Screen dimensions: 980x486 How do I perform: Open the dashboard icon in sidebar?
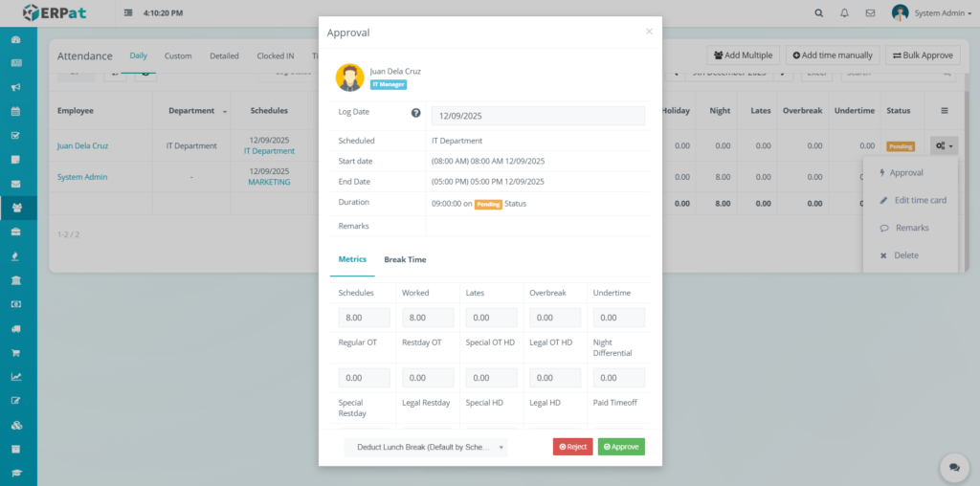[16, 39]
